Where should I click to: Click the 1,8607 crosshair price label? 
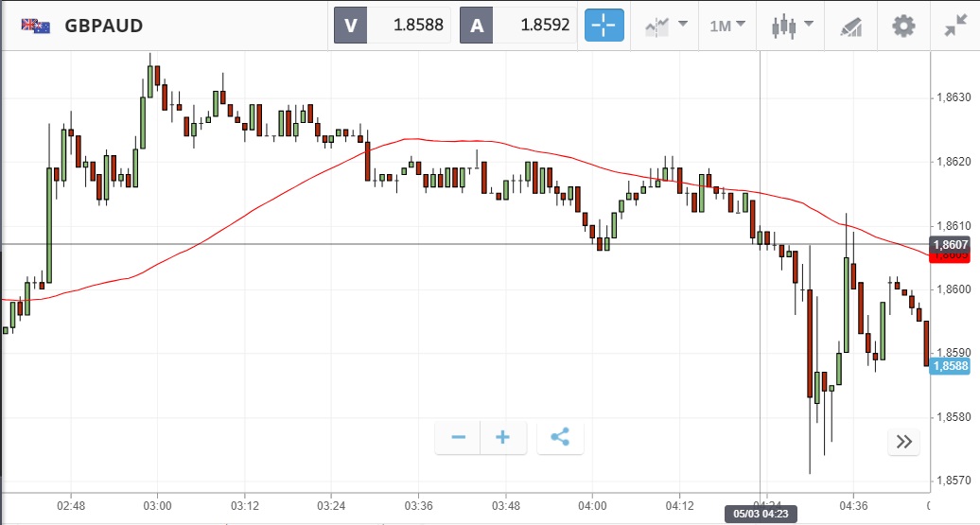point(950,244)
